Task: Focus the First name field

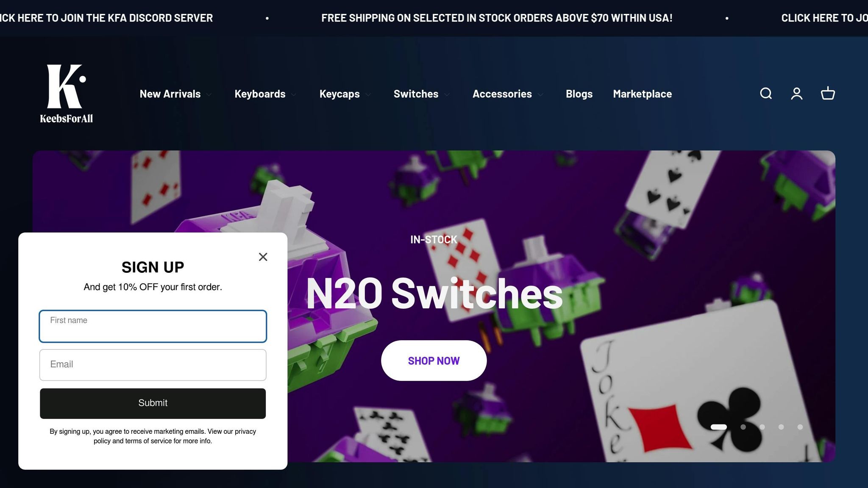Action: pyautogui.click(x=153, y=326)
